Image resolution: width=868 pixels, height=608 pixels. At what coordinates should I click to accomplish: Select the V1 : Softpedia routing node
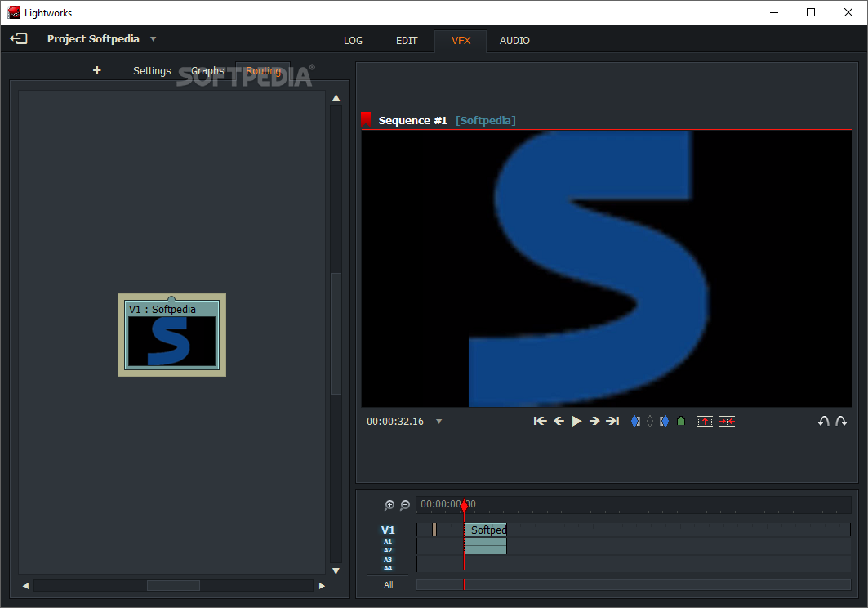(171, 335)
